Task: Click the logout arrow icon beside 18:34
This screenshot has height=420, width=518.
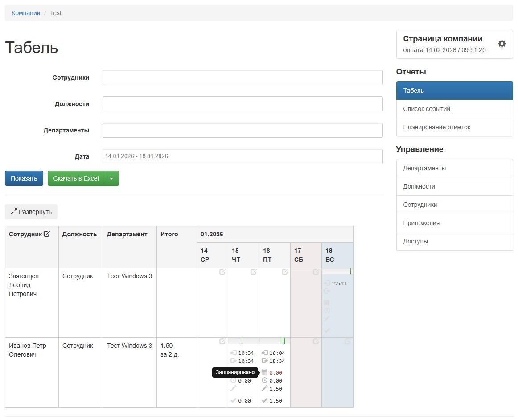Action: (x=264, y=361)
